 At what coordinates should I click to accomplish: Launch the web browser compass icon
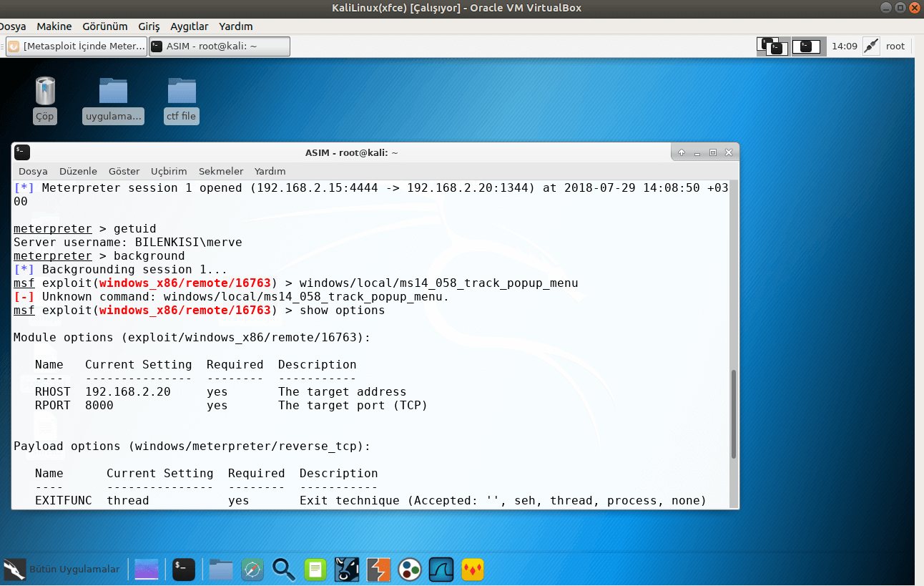point(253,570)
